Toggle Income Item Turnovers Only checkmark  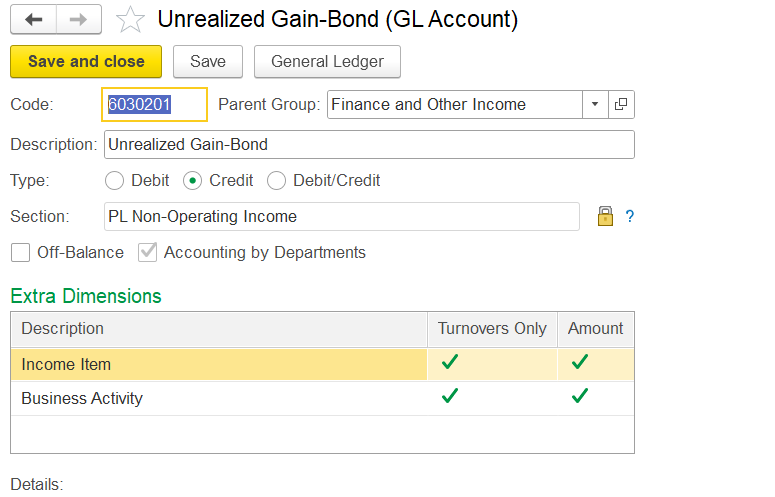(450, 362)
